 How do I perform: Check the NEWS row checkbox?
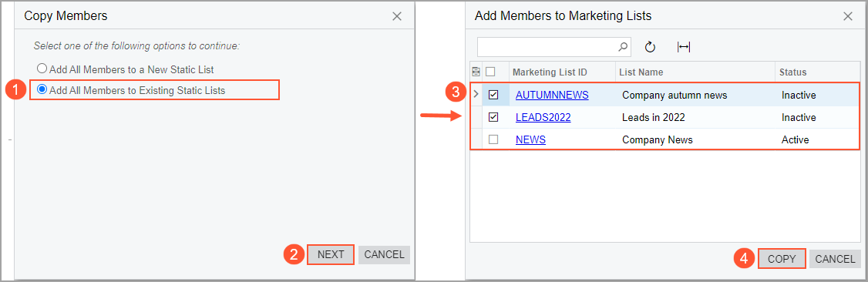click(x=493, y=140)
